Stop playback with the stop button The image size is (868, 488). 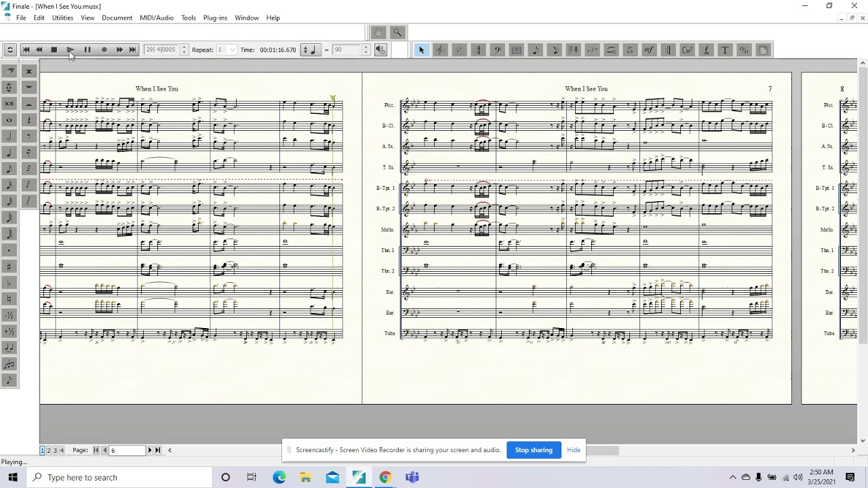54,49
